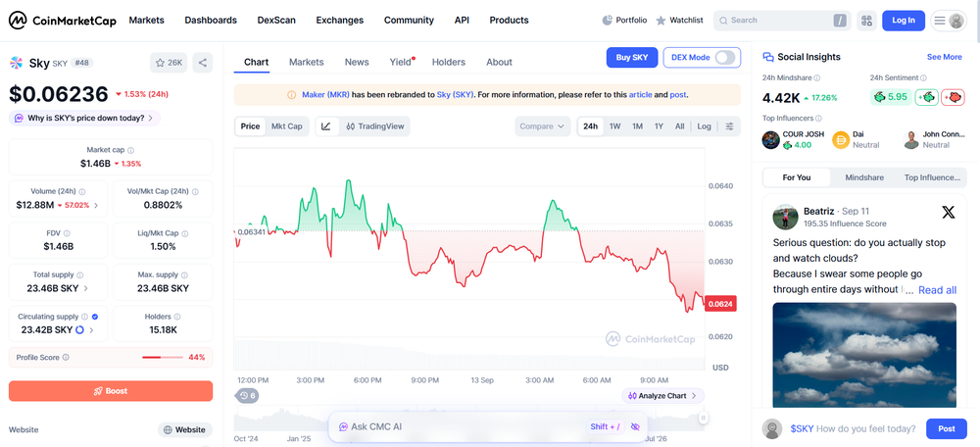Switch to the News tab
The height and width of the screenshot is (447, 980).
pyautogui.click(x=357, y=62)
